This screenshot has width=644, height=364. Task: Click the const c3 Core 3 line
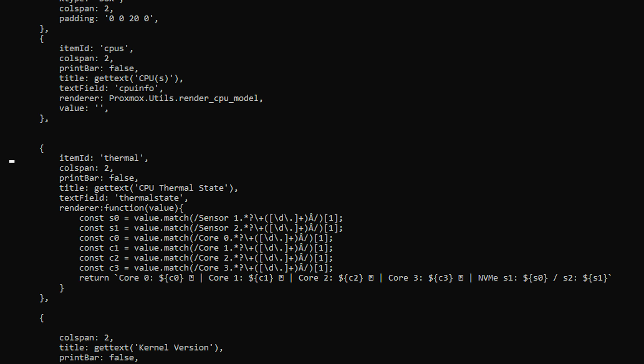206,268
